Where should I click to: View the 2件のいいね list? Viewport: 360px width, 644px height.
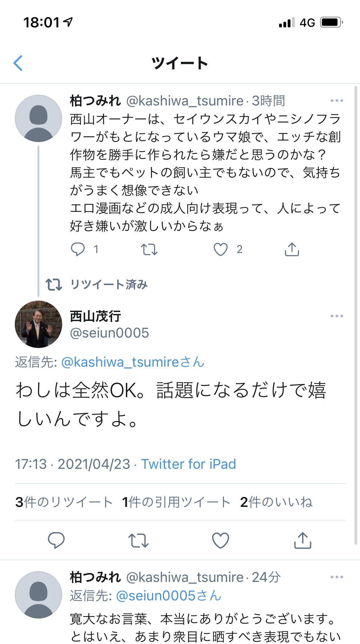(x=276, y=502)
